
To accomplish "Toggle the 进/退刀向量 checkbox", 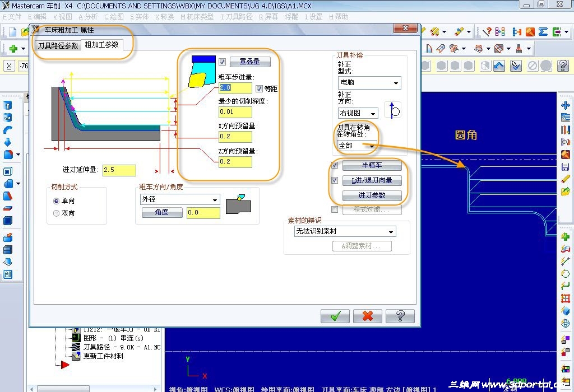I will (x=334, y=180).
